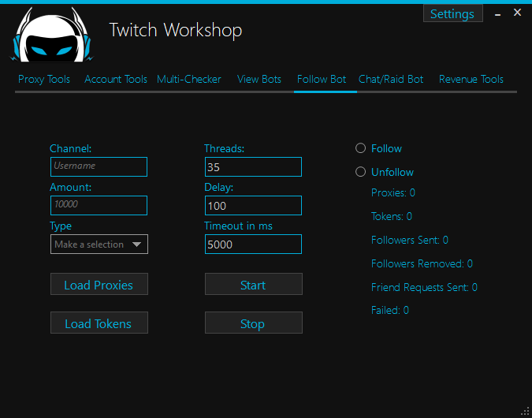Close the Twitch Workshop window
The image size is (532, 418).
(517, 13)
